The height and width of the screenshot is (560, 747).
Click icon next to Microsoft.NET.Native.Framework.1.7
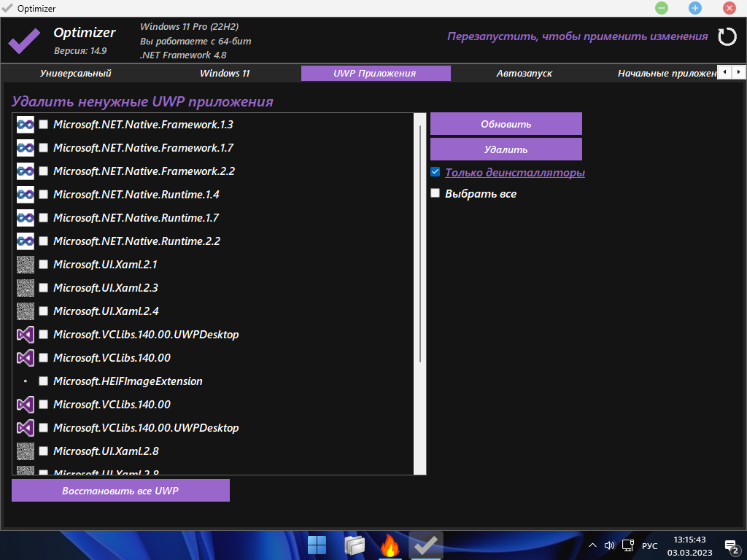point(26,148)
